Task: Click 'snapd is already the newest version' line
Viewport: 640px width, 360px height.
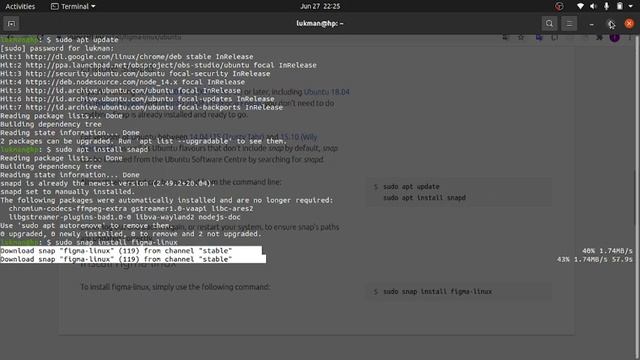Action: point(106,183)
